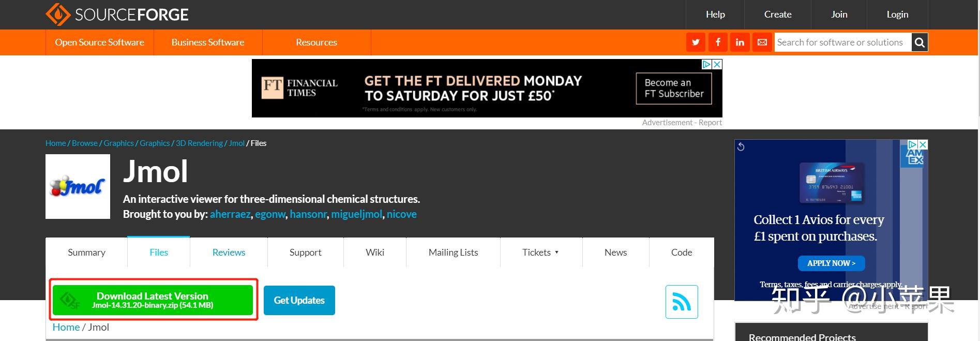This screenshot has width=980, height=341.
Task: Open the Twitter share icon
Action: pyautogui.click(x=696, y=42)
